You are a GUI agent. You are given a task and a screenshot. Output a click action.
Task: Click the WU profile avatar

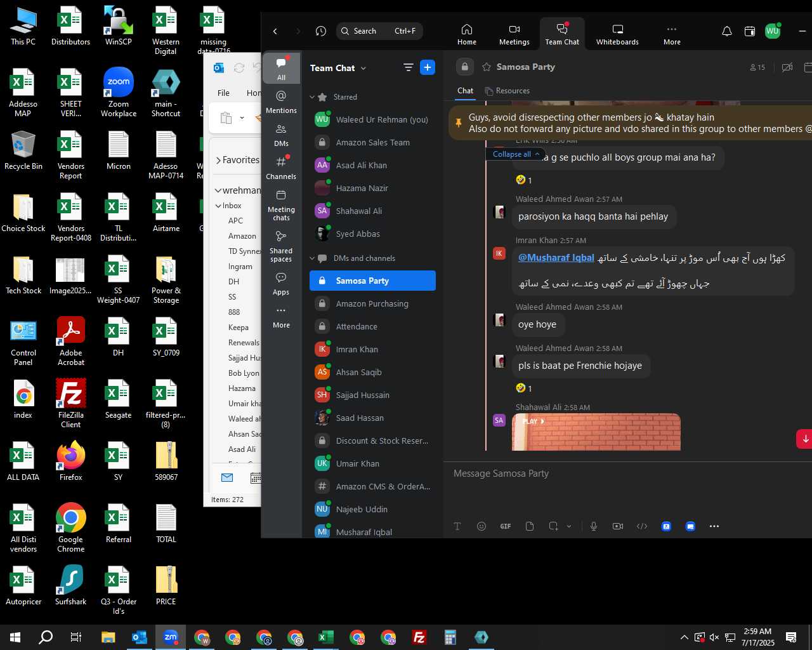[x=772, y=30]
